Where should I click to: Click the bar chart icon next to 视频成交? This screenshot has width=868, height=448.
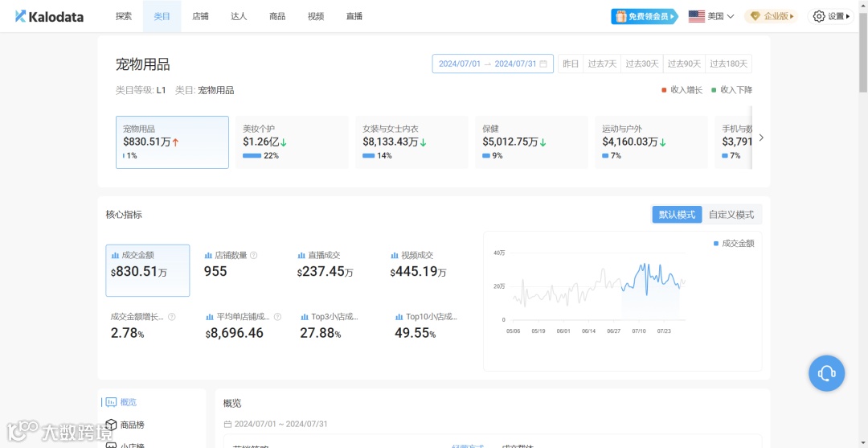tap(395, 255)
